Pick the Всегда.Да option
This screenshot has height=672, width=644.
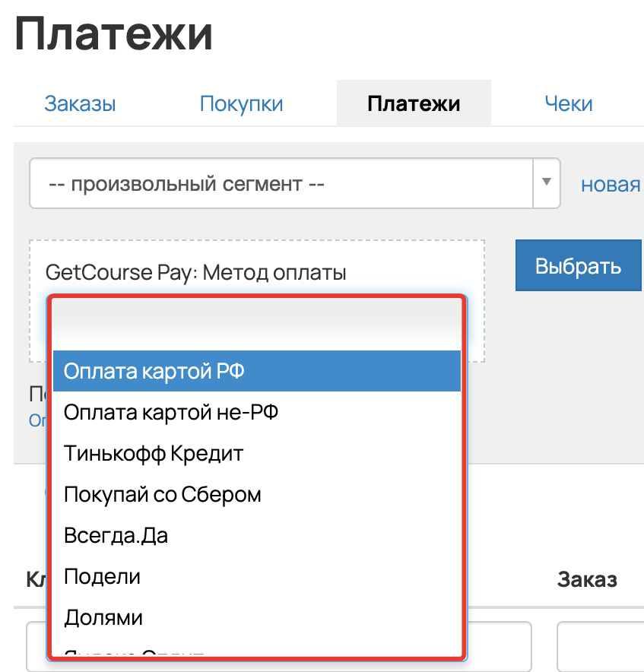click(x=257, y=536)
